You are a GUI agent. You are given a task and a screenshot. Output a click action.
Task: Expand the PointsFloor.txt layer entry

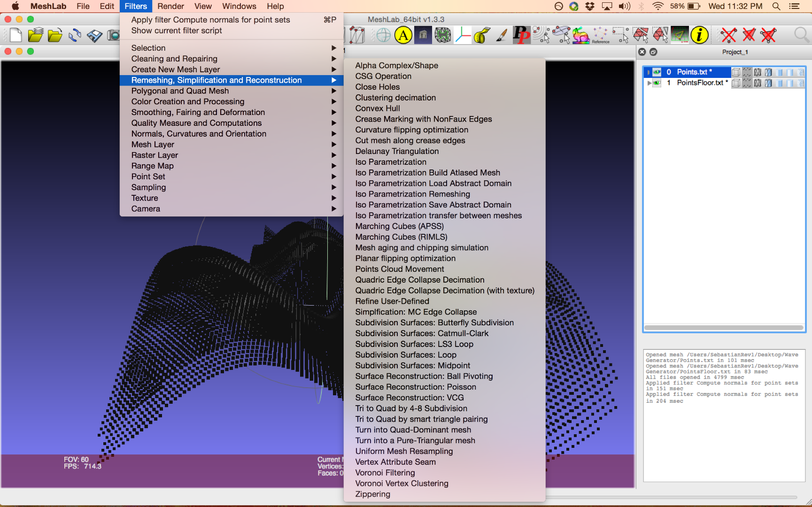(649, 83)
